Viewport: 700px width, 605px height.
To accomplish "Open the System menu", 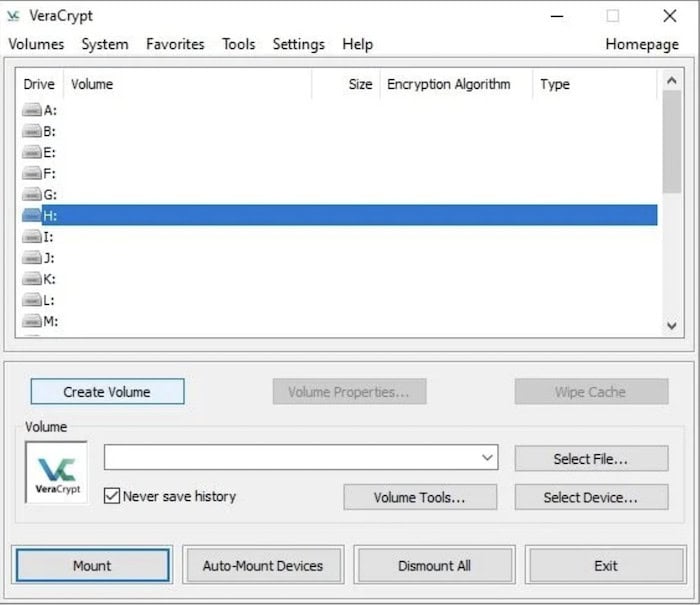I will pos(105,44).
